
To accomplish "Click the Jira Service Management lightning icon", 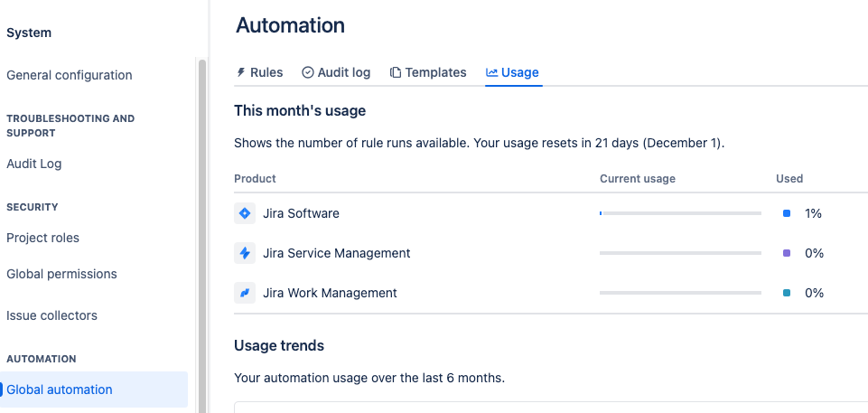I will (x=244, y=253).
